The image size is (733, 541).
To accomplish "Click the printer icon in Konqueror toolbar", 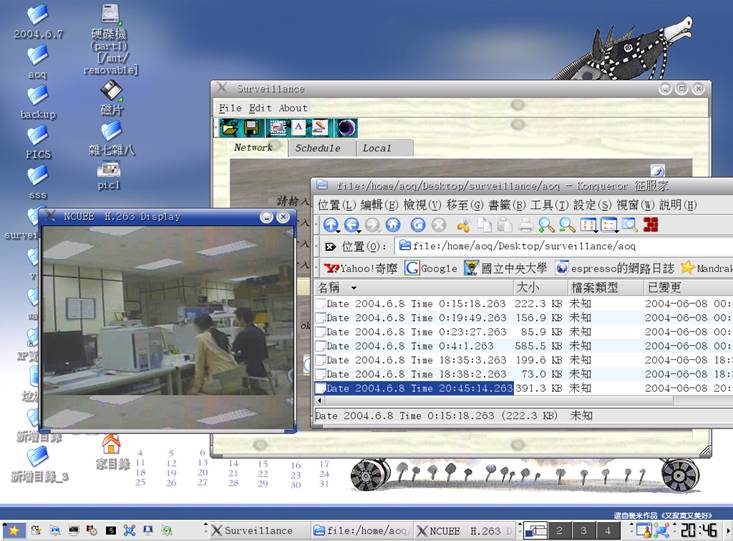I will pos(524,225).
